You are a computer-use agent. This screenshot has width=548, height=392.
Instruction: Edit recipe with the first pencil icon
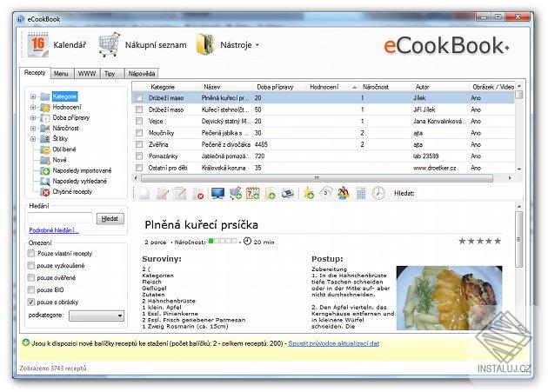(x=163, y=193)
